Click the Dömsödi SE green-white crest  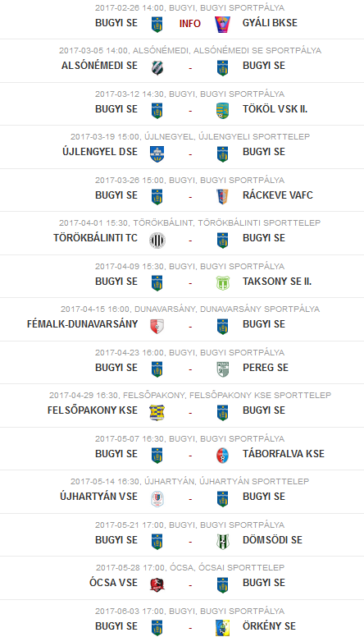point(222,542)
